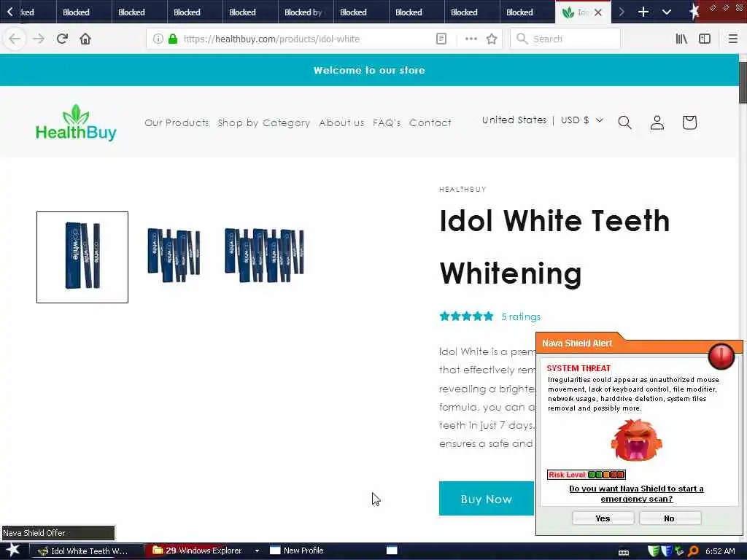
Task: Expand Windows Explorer group dropdown arrow
Action: pyautogui.click(x=257, y=551)
